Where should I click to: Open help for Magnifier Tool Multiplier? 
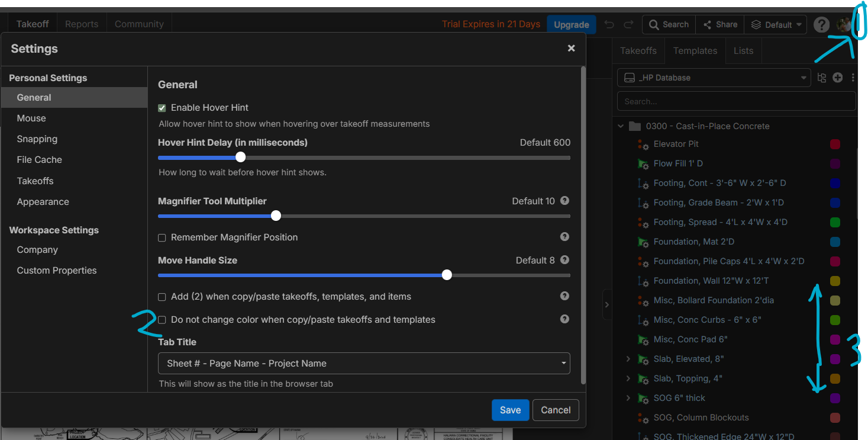click(x=564, y=201)
